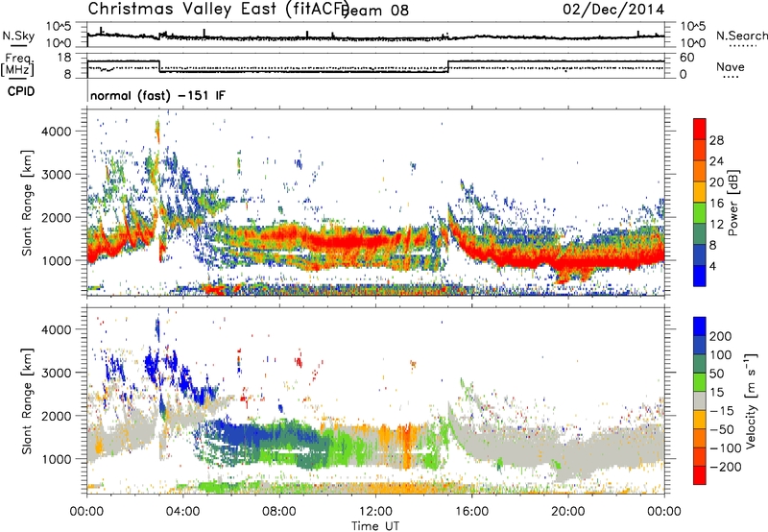The image size is (768, 532).
Task: Click the 'Power [dB]' color bar label
Action: click(x=732, y=203)
